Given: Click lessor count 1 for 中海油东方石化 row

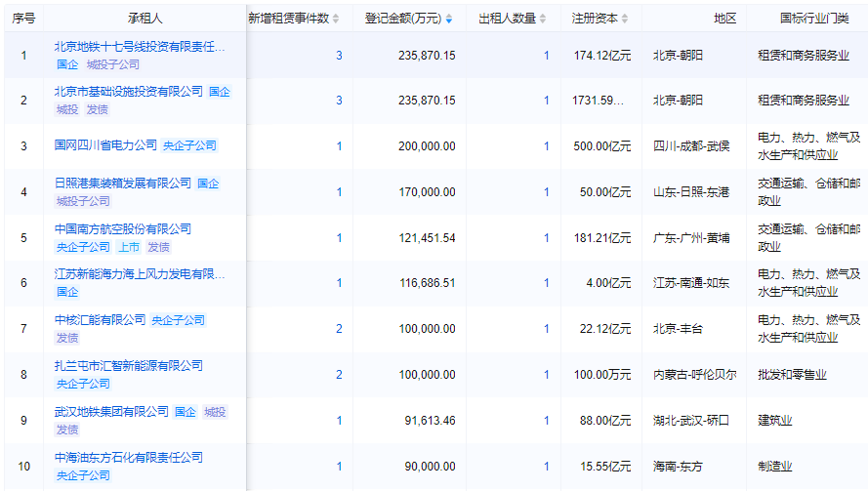Looking at the screenshot, I should [547, 467].
